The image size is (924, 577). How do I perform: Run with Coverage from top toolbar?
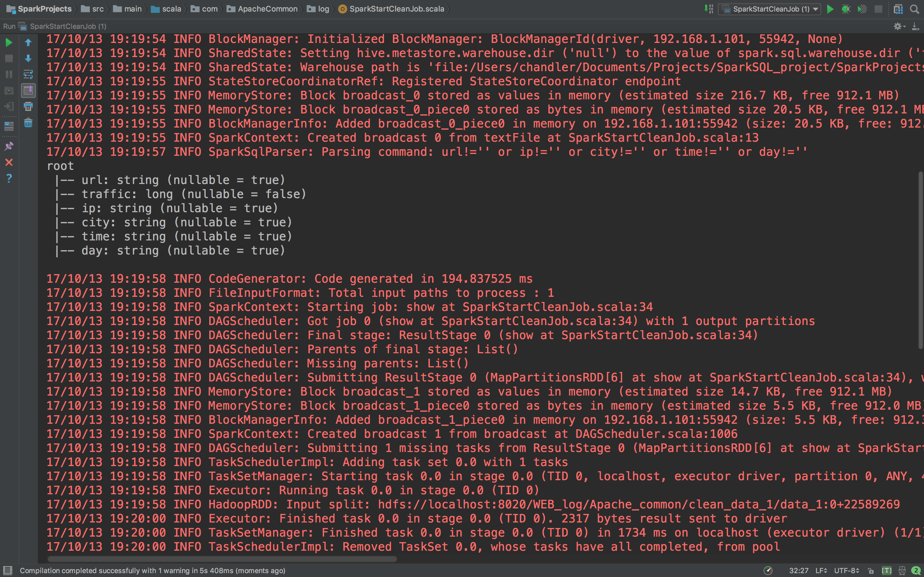point(862,9)
